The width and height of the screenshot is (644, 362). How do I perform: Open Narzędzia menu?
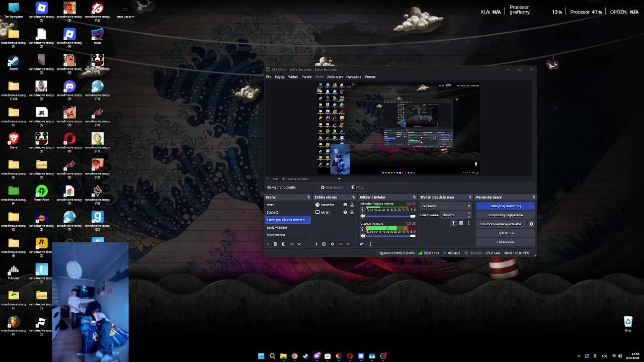(354, 77)
